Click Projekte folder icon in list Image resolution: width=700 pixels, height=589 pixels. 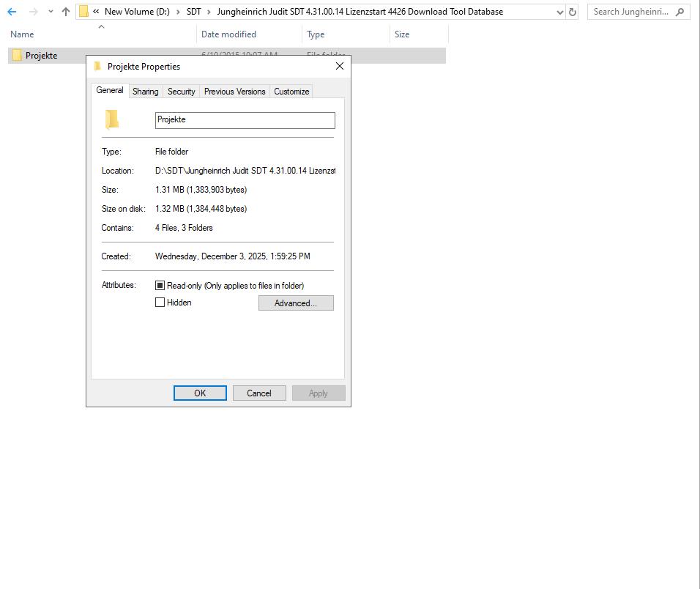click(17, 56)
